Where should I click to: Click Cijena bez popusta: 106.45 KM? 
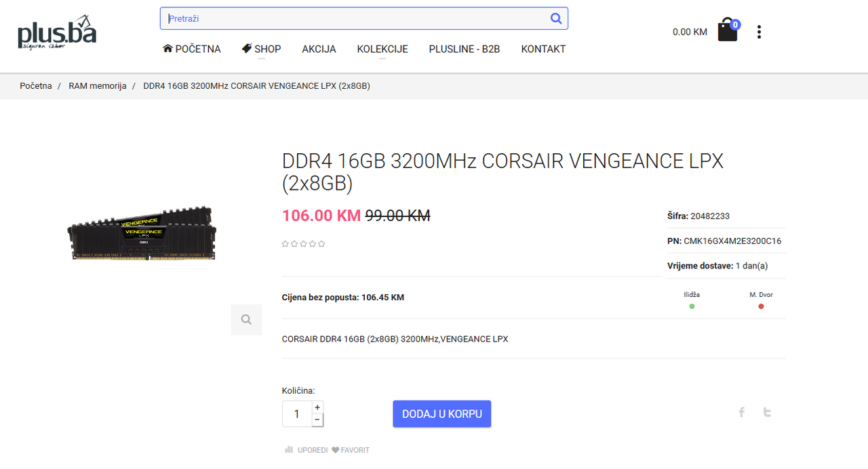point(343,298)
